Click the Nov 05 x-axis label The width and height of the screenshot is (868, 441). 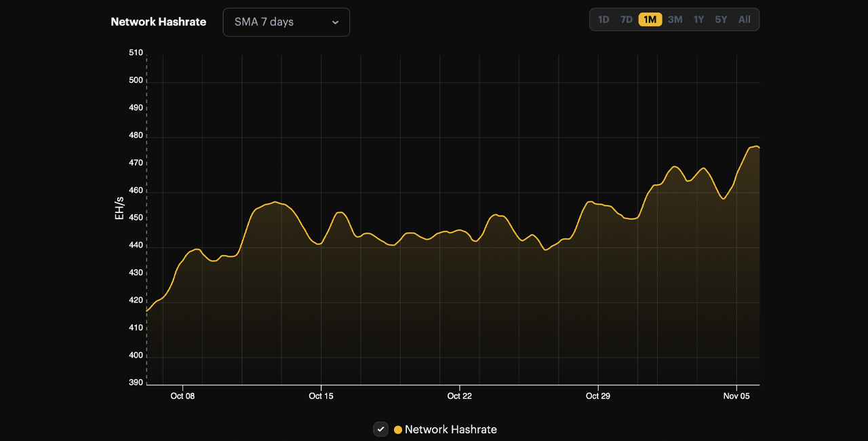(x=736, y=396)
